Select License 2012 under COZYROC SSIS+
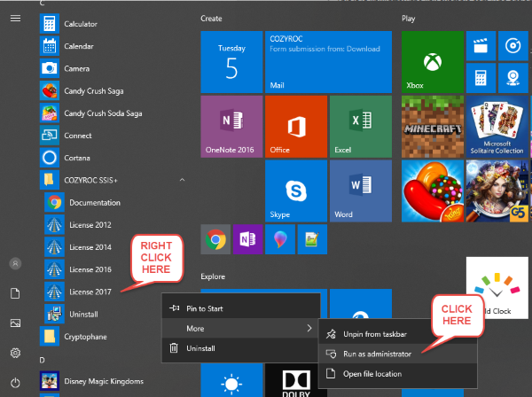532x397 pixels. pos(115,225)
